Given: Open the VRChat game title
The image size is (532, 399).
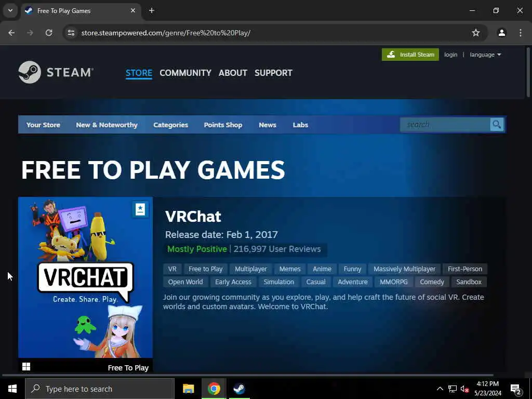Looking at the screenshot, I should [x=193, y=216].
